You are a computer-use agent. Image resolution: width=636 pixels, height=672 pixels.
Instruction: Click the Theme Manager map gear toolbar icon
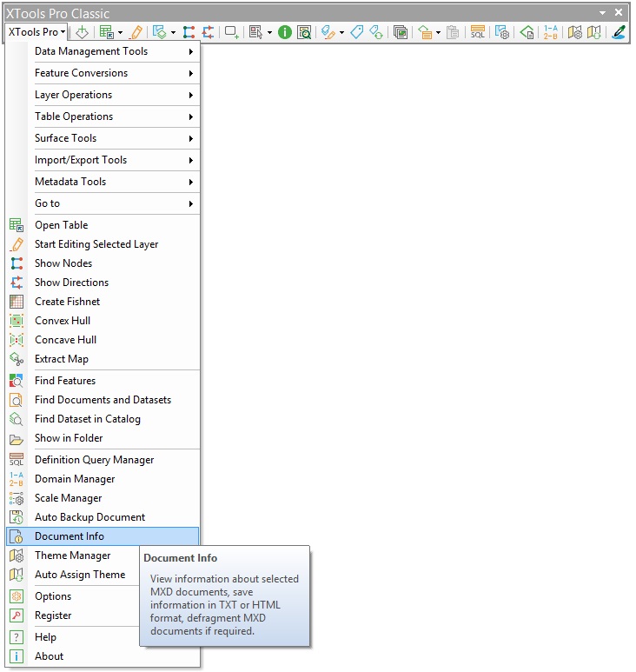pos(574,32)
